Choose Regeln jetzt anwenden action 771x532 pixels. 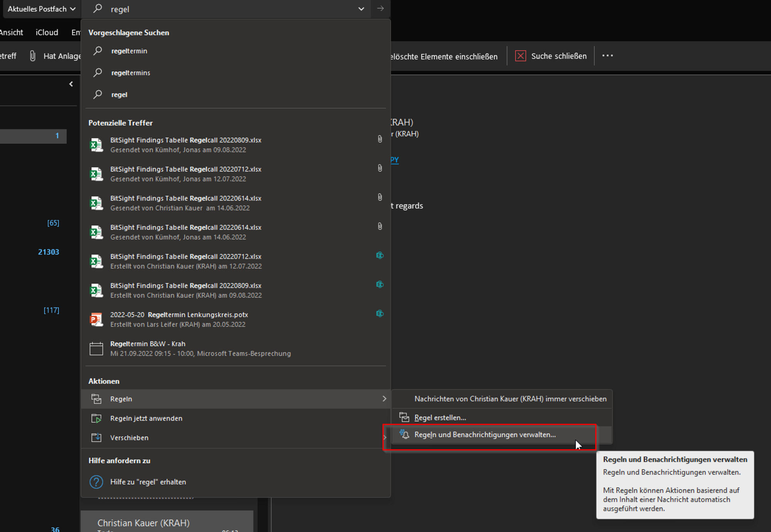236,418
